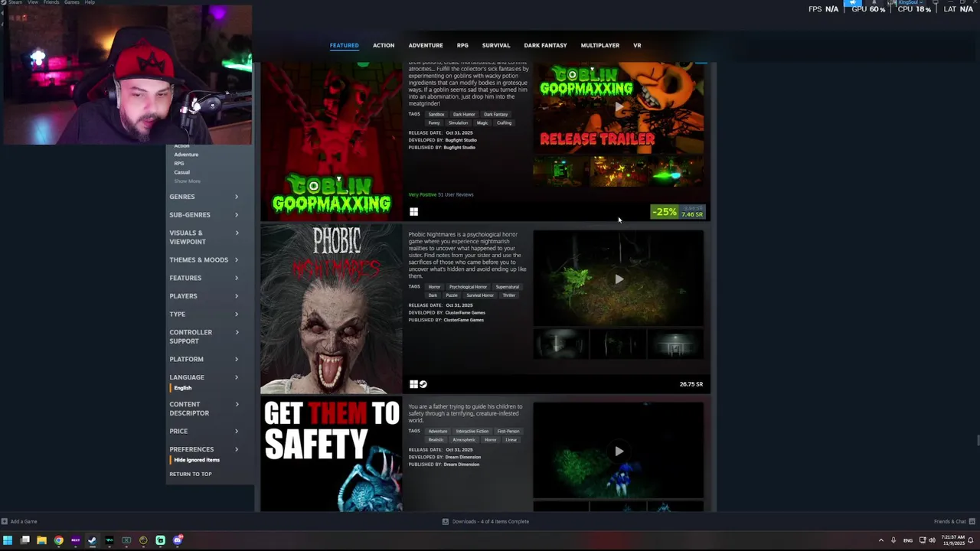The height and width of the screenshot is (551, 980).
Task: Switch to the VR tab
Action: point(637,45)
